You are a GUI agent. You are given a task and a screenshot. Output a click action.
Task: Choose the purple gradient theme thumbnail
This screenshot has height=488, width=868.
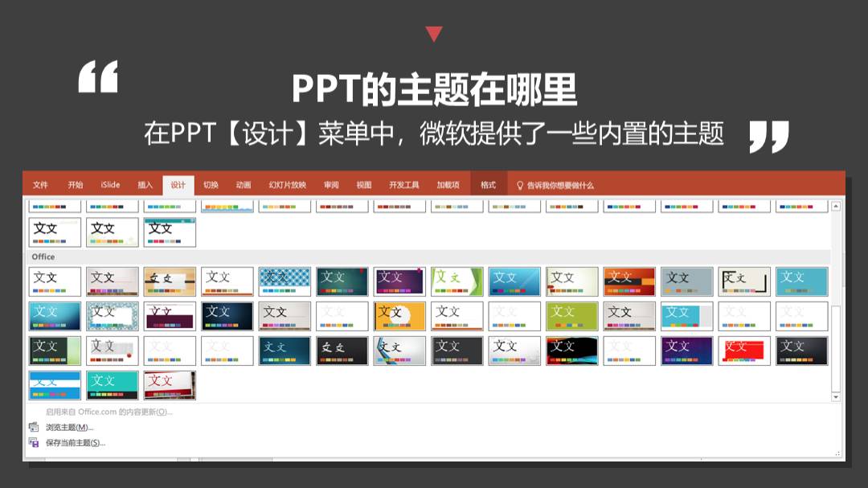click(x=399, y=281)
